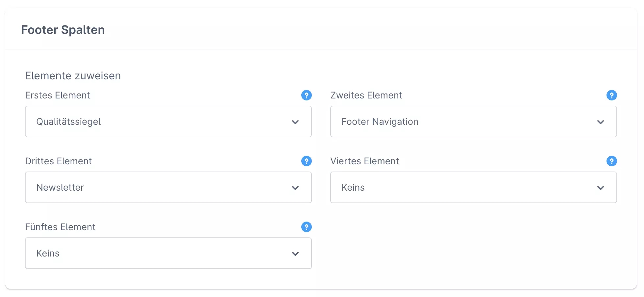Click chevron arrow in Qualitätssiegel dropdown
The width and height of the screenshot is (644, 297).
click(295, 122)
